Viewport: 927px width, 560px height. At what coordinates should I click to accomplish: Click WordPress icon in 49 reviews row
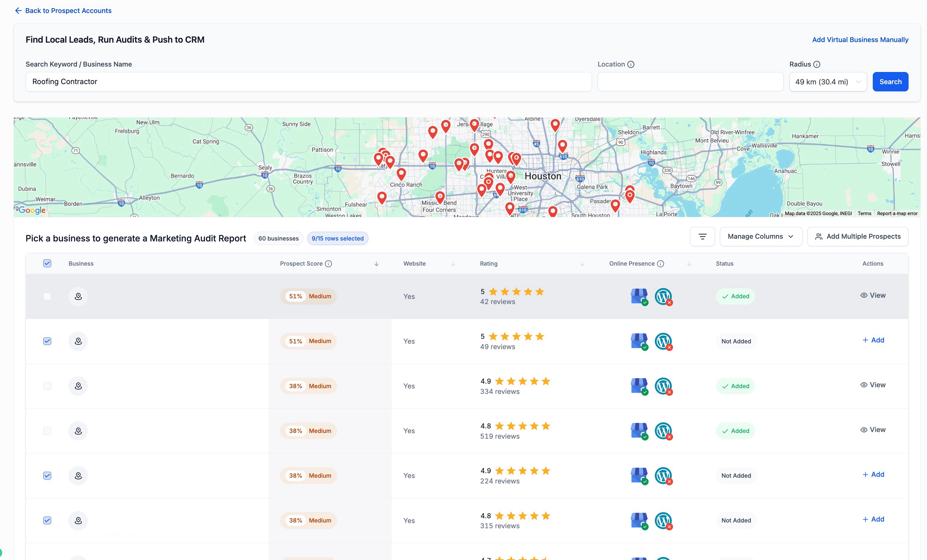pyautogui.click(x=664, y=342)
